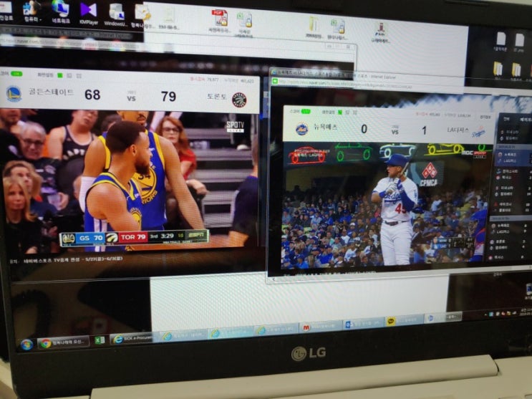This screenshot has height=399, width=532.
Task: Click the basketball game video player
Action: [129, 182]
